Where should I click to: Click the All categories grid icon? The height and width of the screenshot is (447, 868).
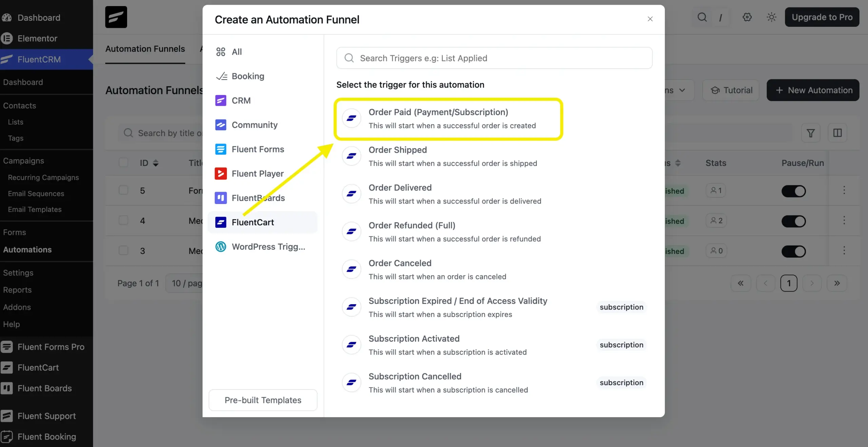click(x=221, y=52)
